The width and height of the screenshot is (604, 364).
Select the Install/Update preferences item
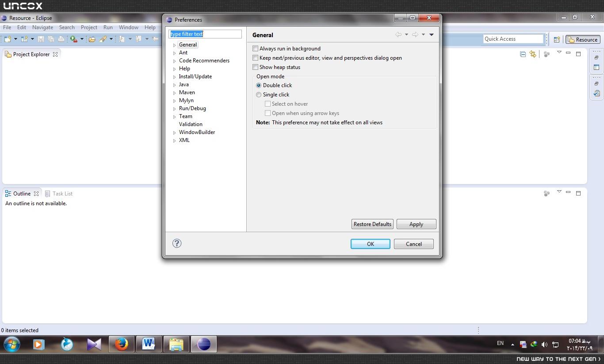click(195, 77)
